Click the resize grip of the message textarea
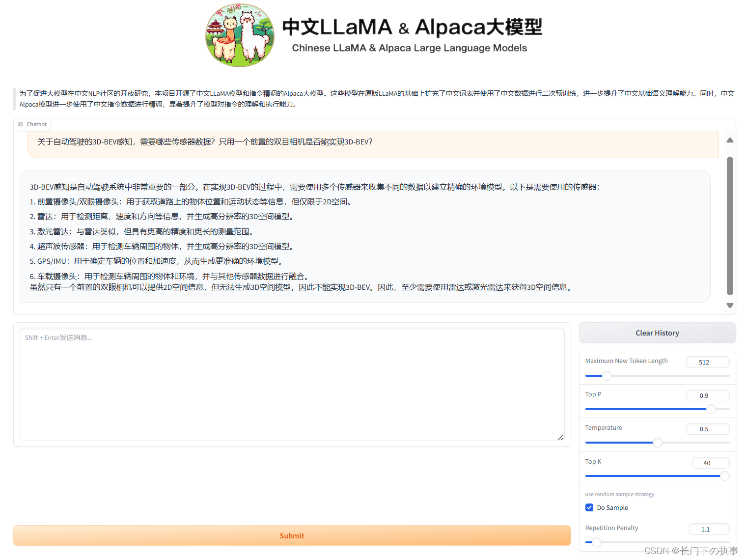The height and width of the screenshot is (560, 746). tap(560, 437)
